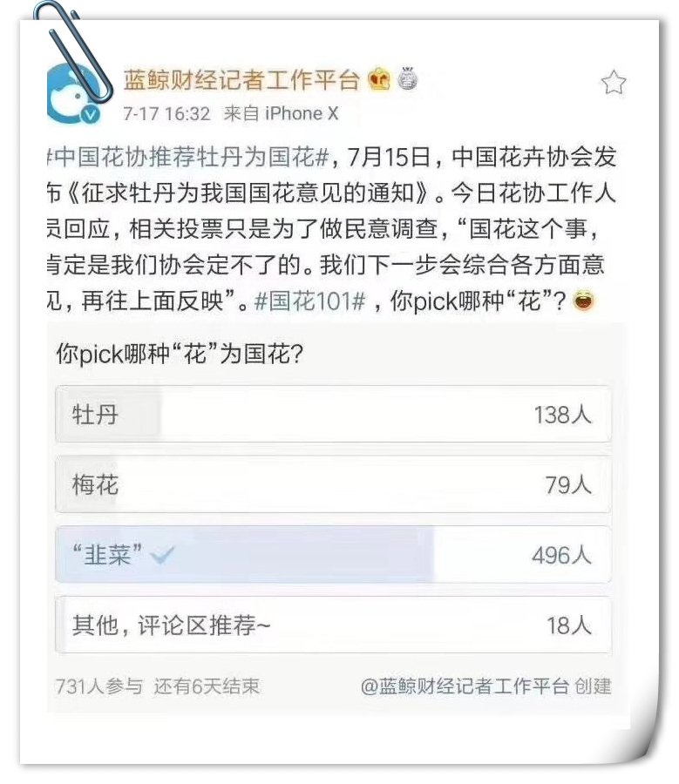Select the 牡丹 poll option
679x784 pixels.
click(333, 414)
